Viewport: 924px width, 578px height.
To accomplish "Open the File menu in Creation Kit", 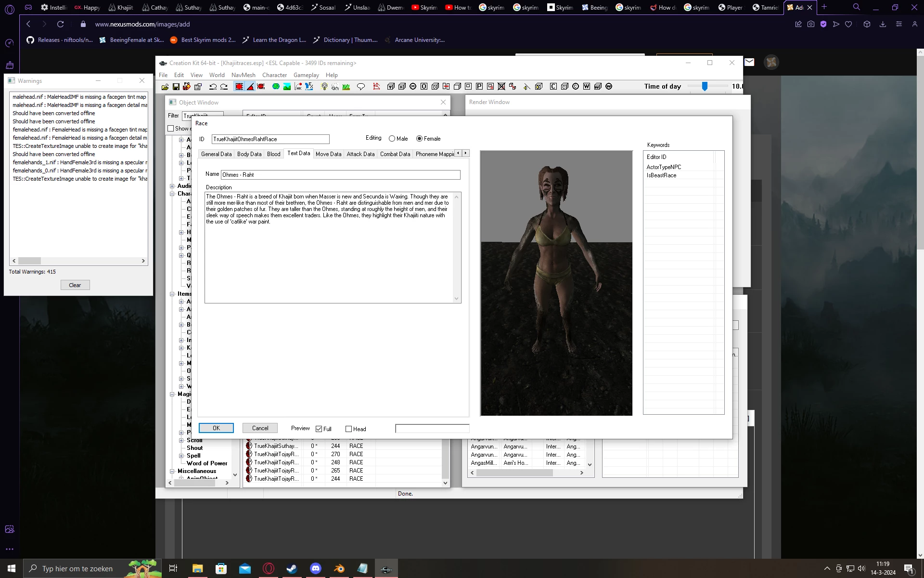I will [x=163, y=75].
